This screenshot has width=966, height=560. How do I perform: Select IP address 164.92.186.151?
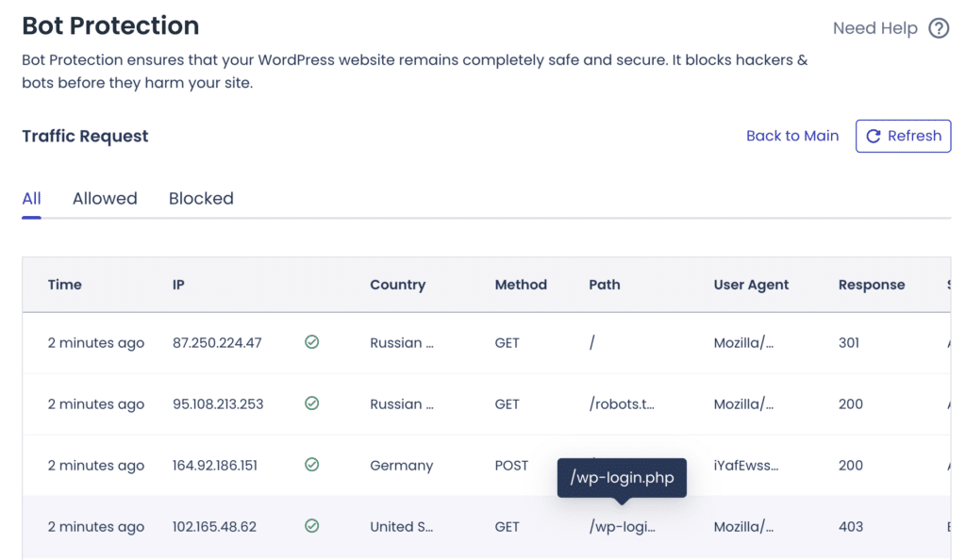point(214,465)
